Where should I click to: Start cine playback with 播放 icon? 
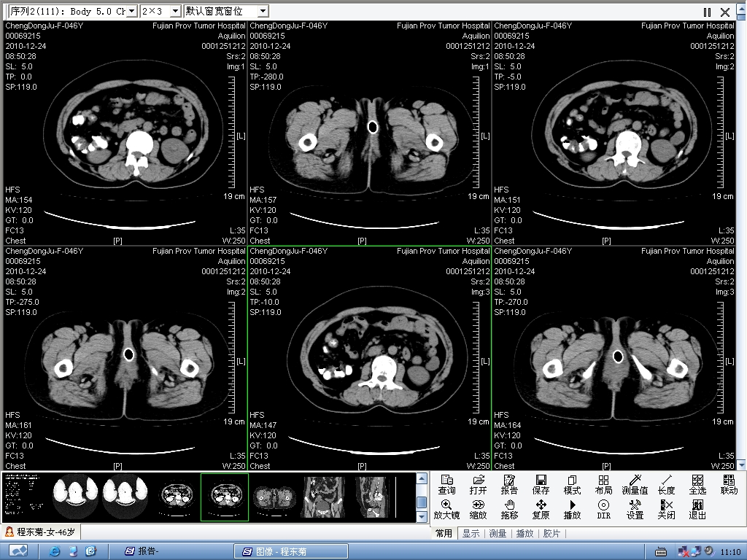coord(572,510)
